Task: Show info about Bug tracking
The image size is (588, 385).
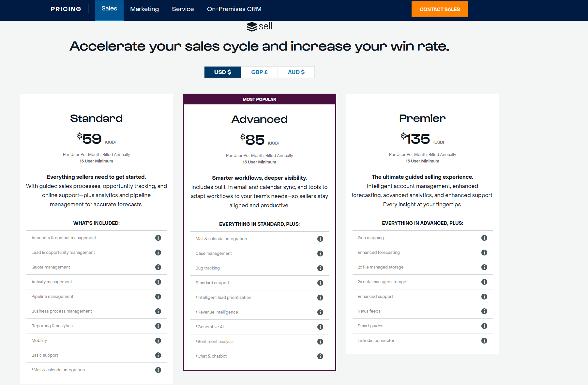Action: point(320,268)
